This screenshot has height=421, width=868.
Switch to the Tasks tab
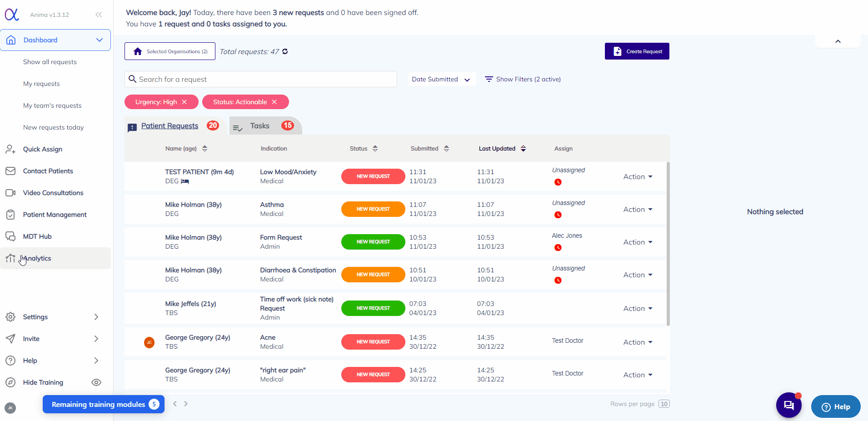260,126
